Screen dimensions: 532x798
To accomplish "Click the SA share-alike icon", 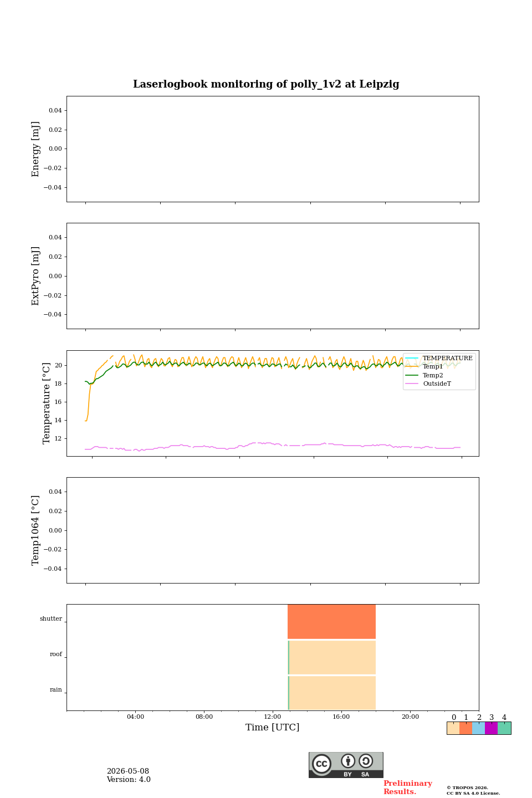I will pyautogui.click(x=366, y=761).
